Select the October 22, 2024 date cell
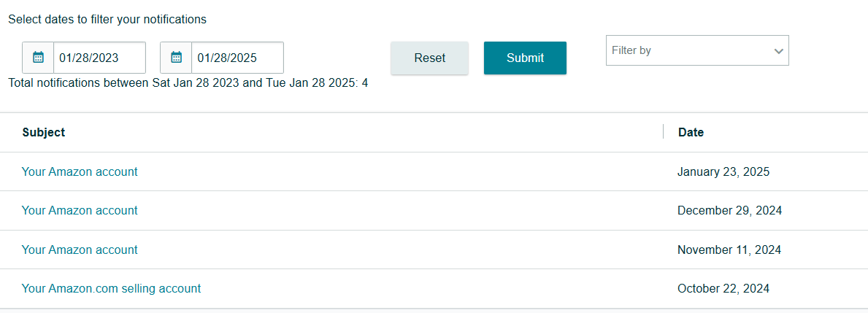The height and width of the screenshot is (313, 868). (x=723, y=289)
